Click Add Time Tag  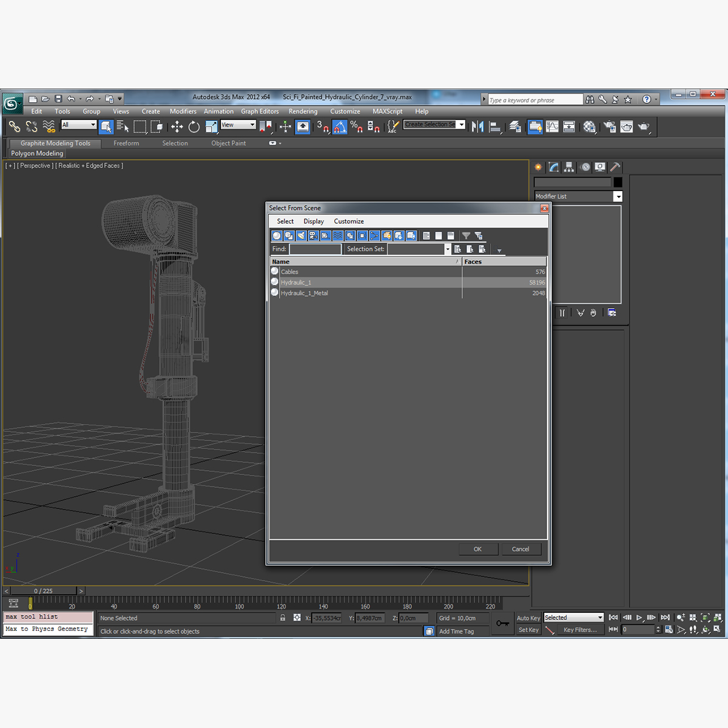pyautogui.click(x=457, y=632)
